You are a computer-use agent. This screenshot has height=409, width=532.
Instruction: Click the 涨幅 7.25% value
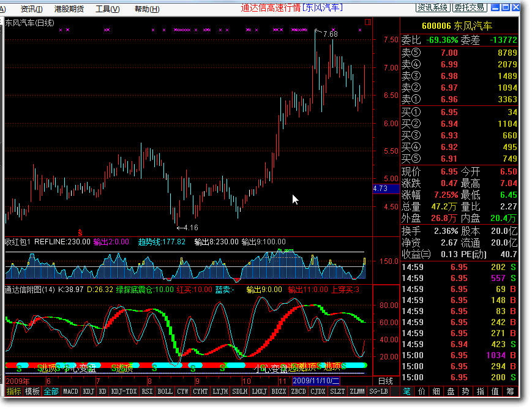click(x=446, y=195)
